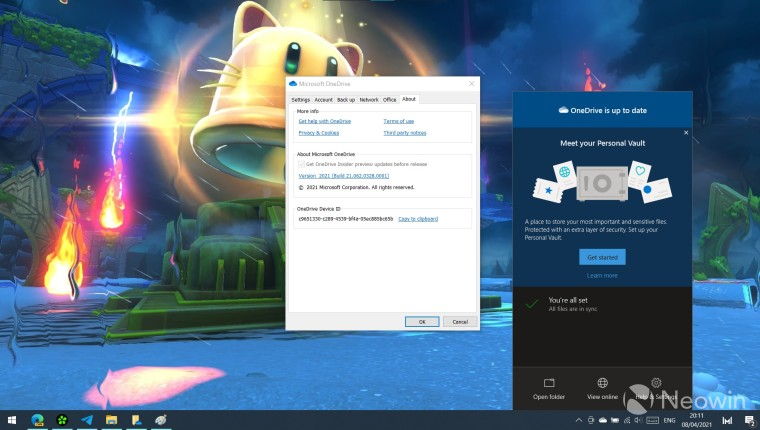Open the green flower app on taskbar
The height and width of the screenshot is (430, 760).
tap(62, 420)
